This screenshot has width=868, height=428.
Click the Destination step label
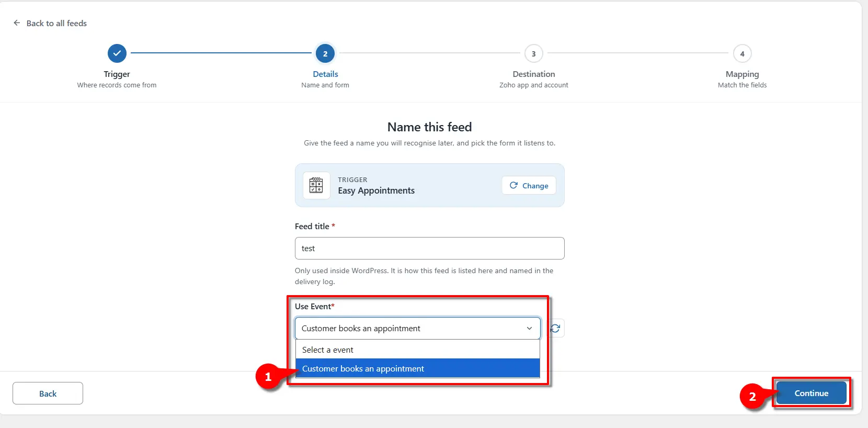click(x=533, y=74)
